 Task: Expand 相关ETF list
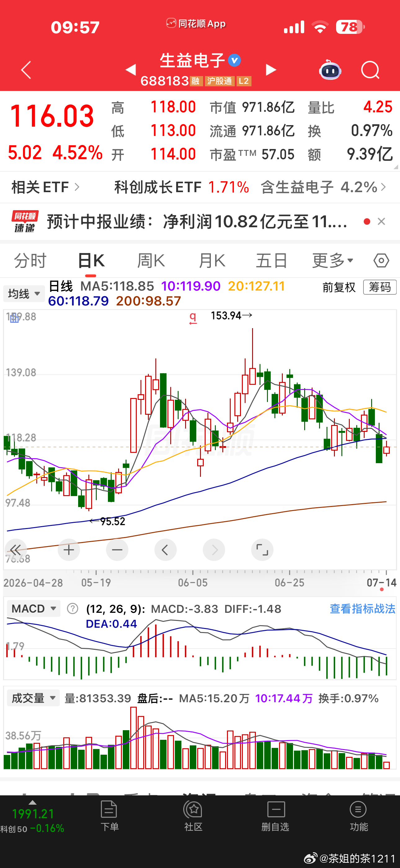pyautogui.click(x=46, y=187)
